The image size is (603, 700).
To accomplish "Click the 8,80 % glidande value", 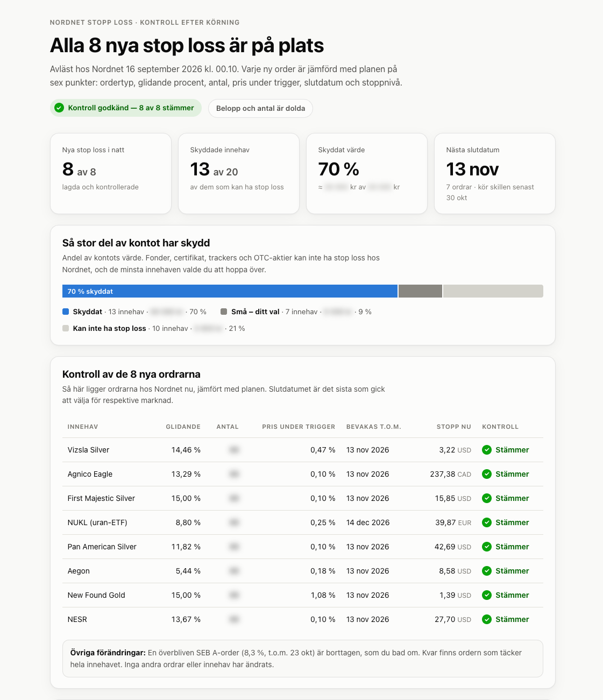I will click(188, 522).
